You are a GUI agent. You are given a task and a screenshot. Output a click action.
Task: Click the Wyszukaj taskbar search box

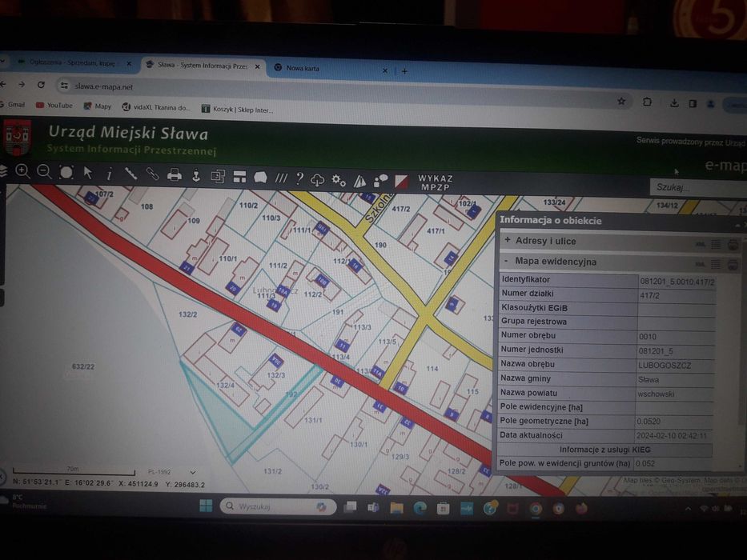[278, 506]
